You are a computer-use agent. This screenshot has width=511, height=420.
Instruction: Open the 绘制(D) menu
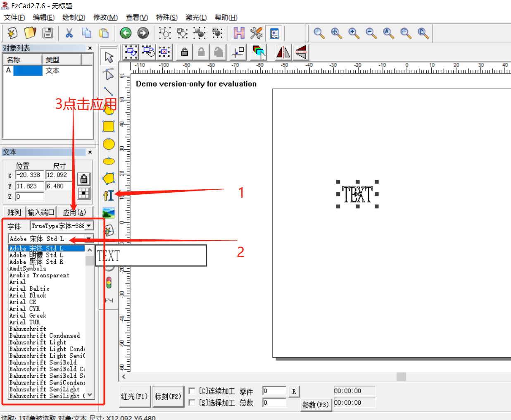point(74,17)
